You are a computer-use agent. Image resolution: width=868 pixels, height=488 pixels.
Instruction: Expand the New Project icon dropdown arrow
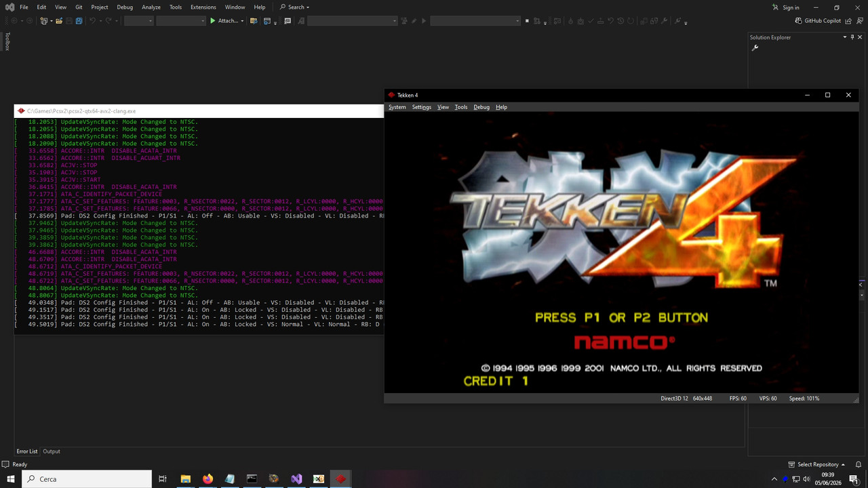point(51,21)
